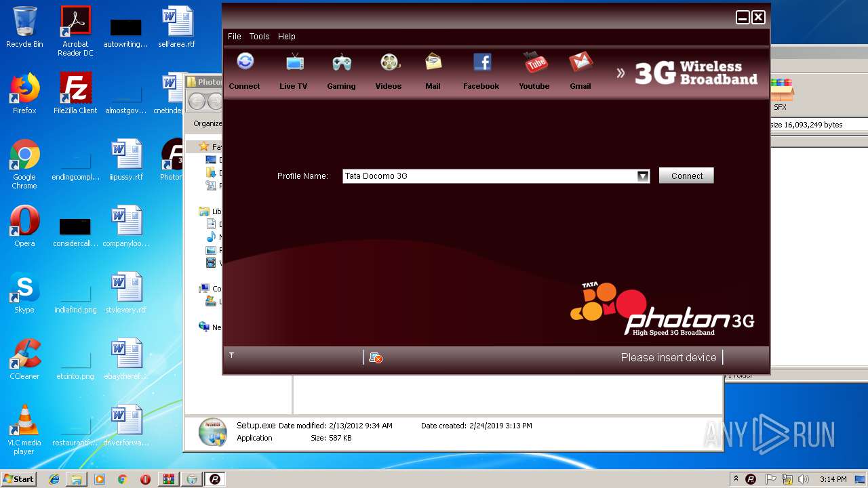Open ebaytheref... document on desktop
This screenshot has height=488, width=868.
pos(126,359)
